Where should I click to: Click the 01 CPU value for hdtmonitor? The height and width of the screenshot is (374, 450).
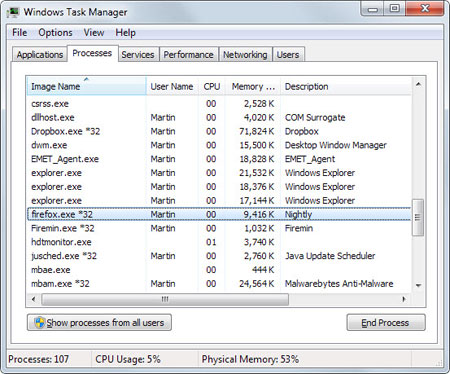pyautogui.click(x=211, y=242)
